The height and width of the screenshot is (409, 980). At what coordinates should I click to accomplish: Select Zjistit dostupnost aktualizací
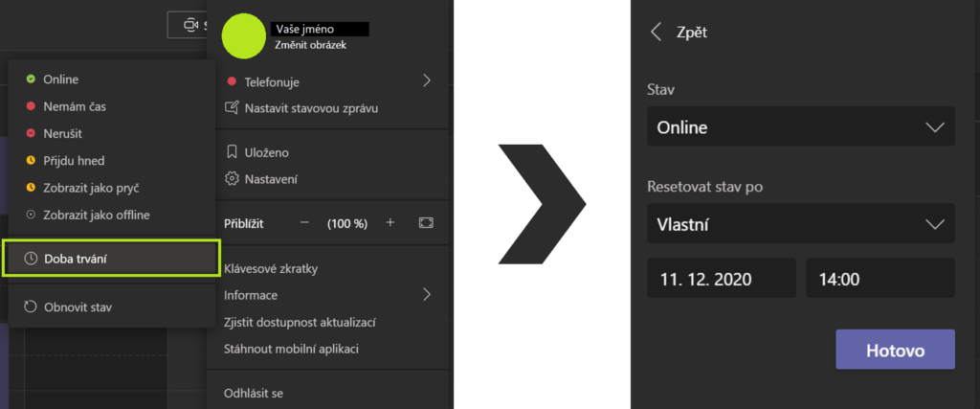pyautogui.click(x=300, y=322)
